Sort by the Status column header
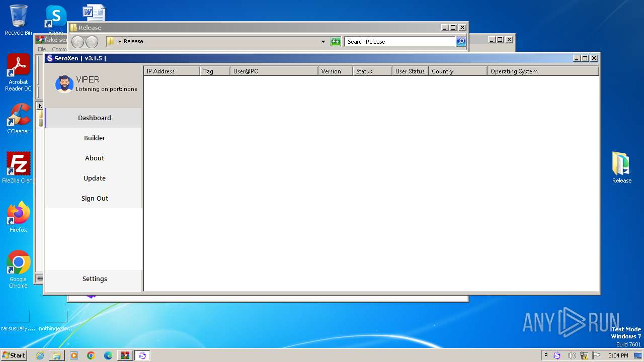This screenshot has width=644, height=362. click(372, 71)
